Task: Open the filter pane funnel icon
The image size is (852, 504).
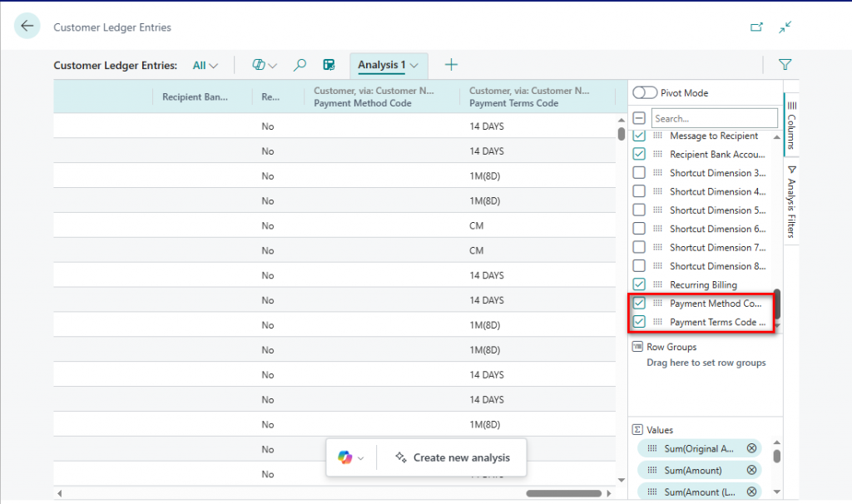Action: coord(785,65)
